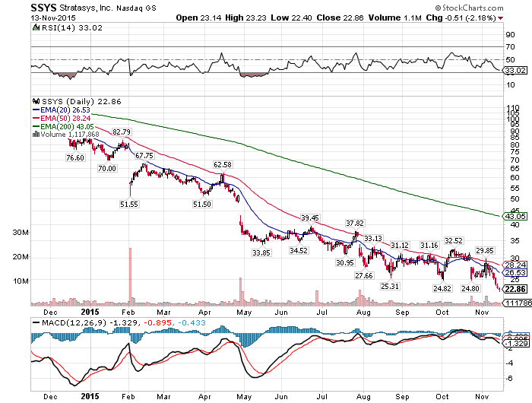Click the 26.53 EMA axis tag
The height and width of the screenshot is (403, 532).
[x=515, y=273]
